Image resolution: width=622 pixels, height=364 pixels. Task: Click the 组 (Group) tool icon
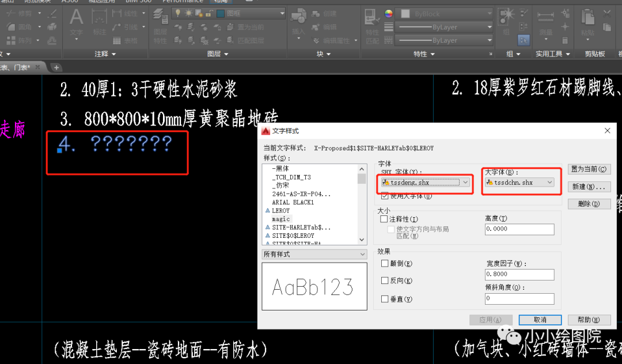(x=507, y=17)
